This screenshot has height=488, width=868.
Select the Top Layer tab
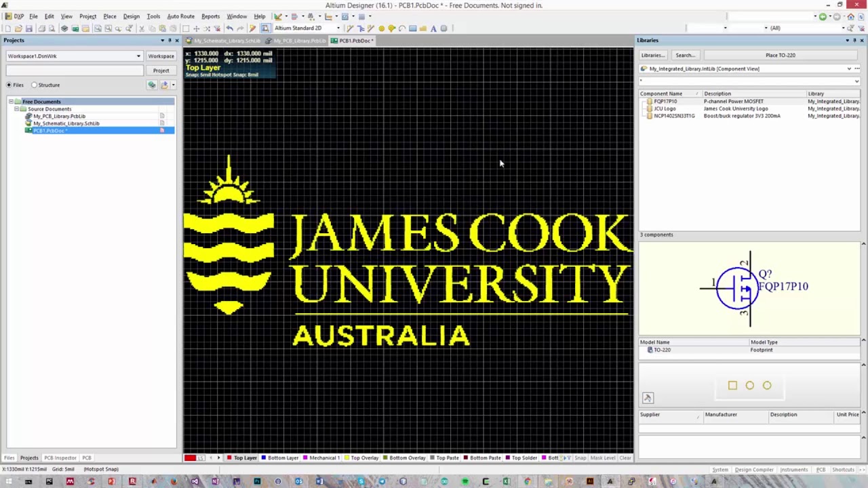click(x=242, y=458)
